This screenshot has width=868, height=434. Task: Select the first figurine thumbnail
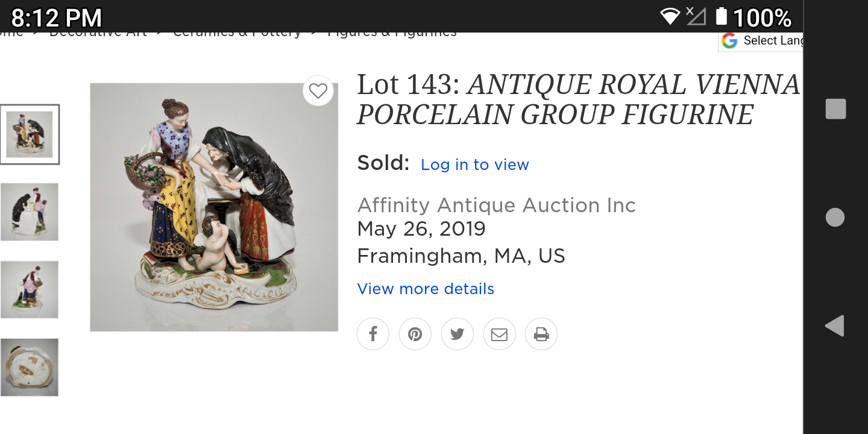[x=30, y=134]
